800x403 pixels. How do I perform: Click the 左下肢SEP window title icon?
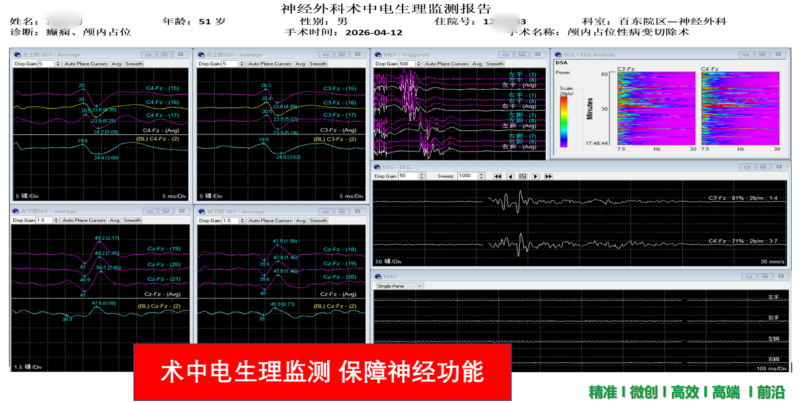(x=16, y=211)
